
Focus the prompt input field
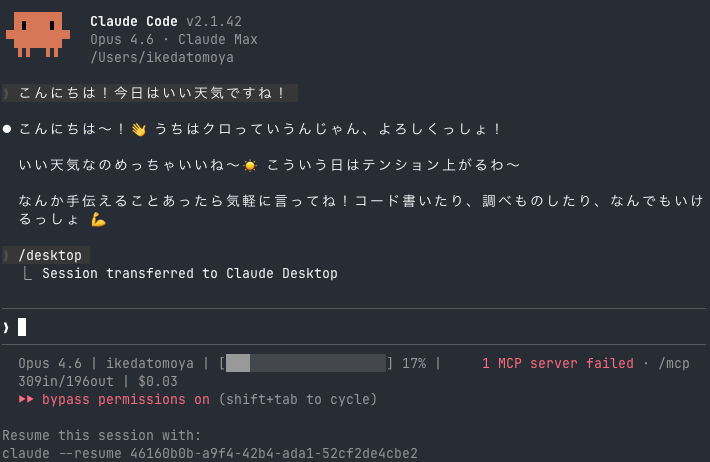[x=355, y=327]
